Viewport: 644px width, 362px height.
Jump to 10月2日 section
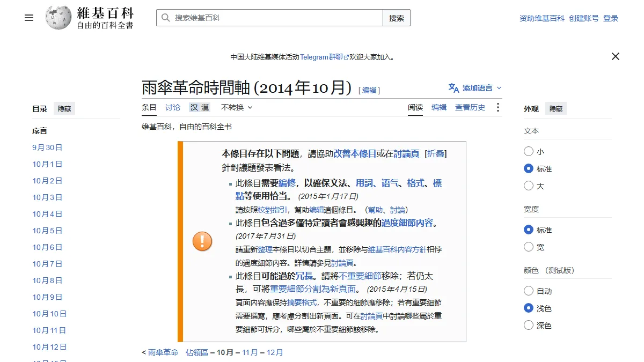[x=47, y=181]
